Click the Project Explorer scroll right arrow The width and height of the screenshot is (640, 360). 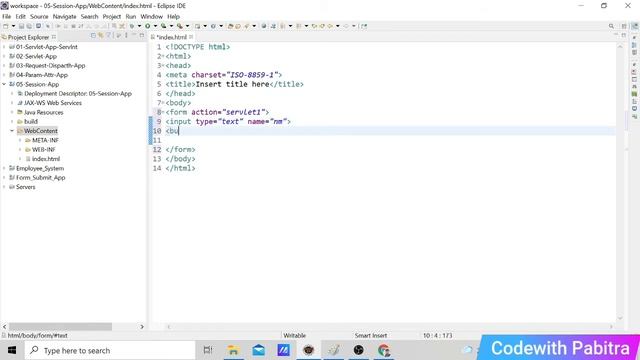[x=142, y=327]
